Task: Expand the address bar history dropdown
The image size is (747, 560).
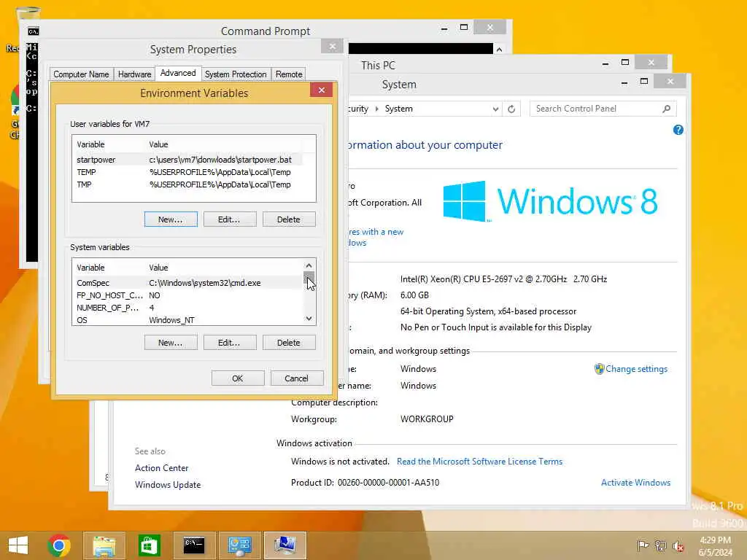Action: (495, 109)
